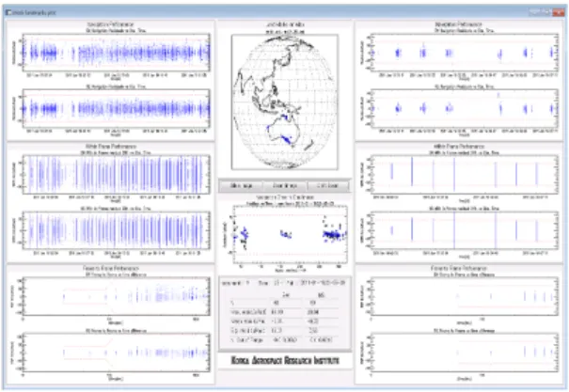Select left panel lower Within Frame plot
This screenshot has height=392, width=569.
116,230
